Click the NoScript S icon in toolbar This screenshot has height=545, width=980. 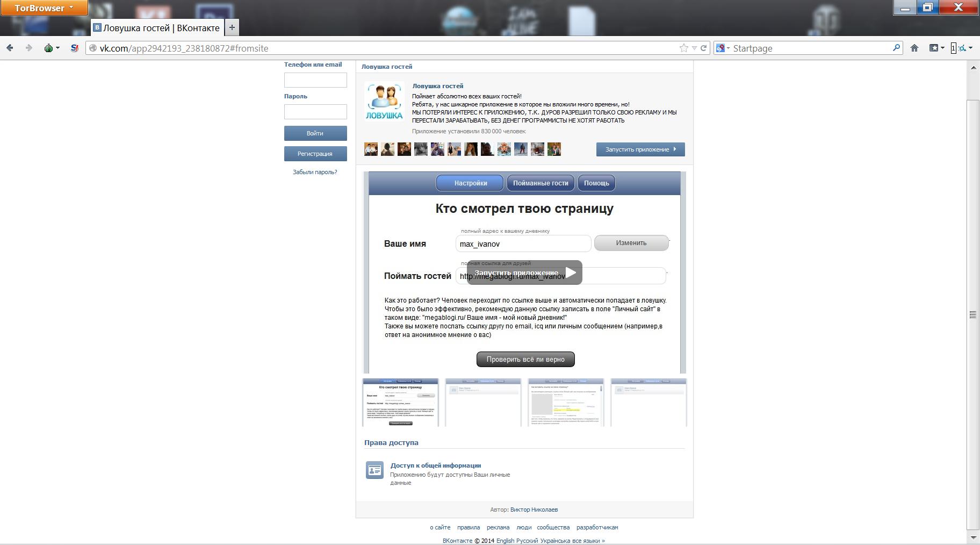click(75, 48)
